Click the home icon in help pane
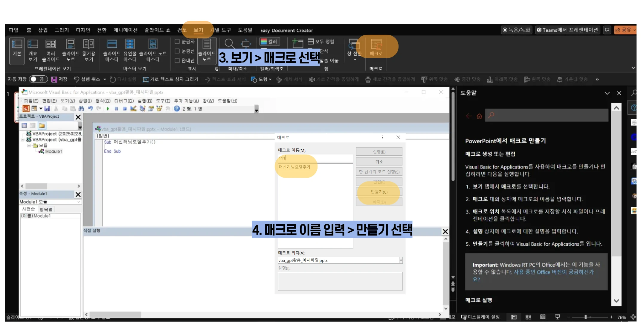 (479, 116)
